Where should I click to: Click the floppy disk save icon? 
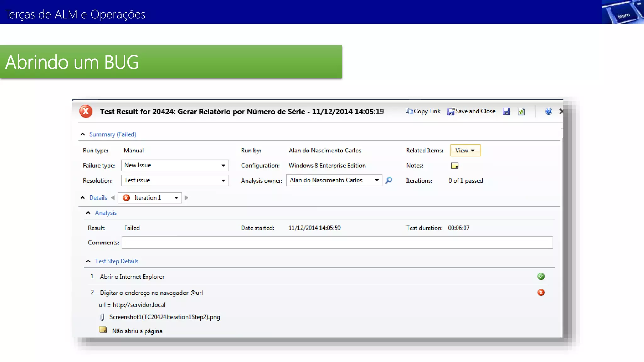pos(506,112)
